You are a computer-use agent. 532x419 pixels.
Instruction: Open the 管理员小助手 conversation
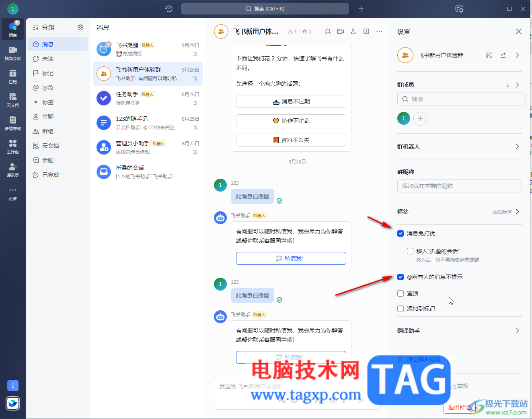[x=148, y=147]
